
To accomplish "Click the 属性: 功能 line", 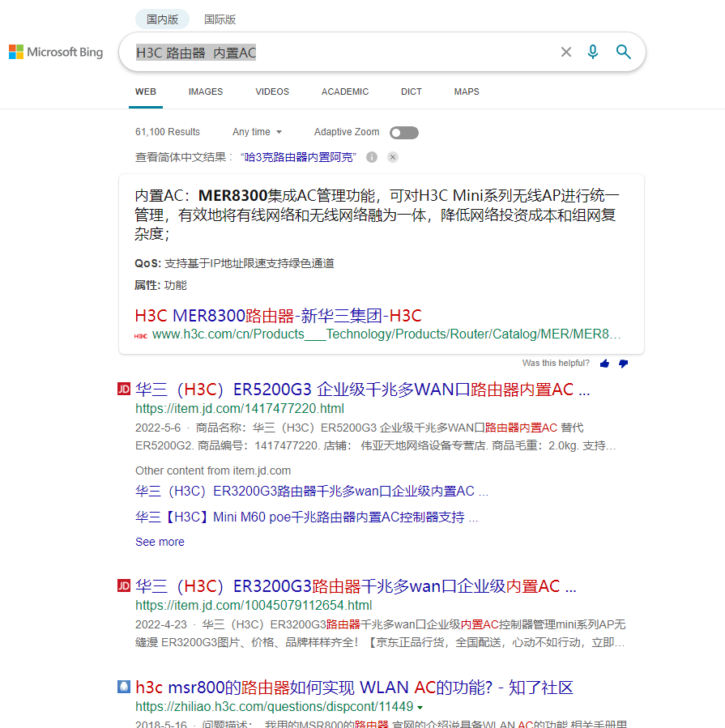I will click(160, 285).
